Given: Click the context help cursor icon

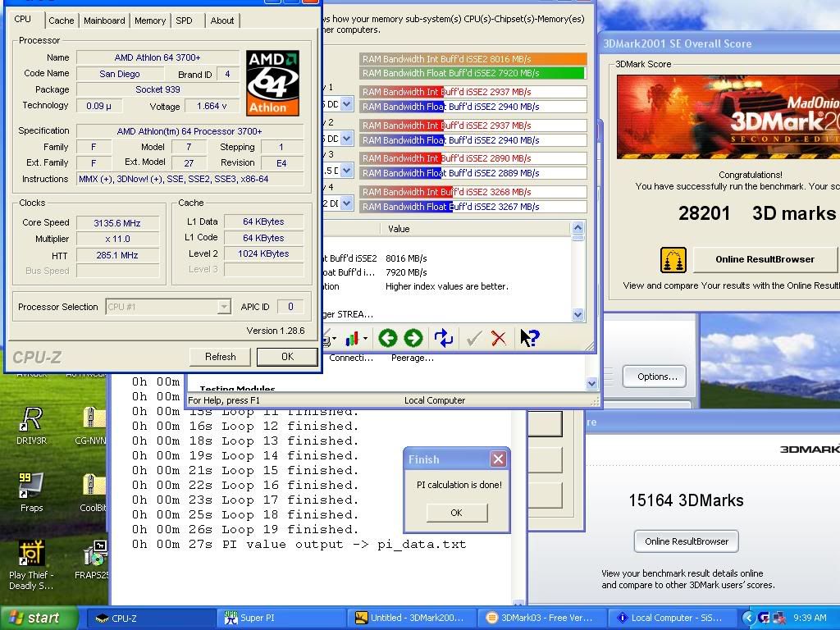Looking at the screenshot, I should click(530, 338).
